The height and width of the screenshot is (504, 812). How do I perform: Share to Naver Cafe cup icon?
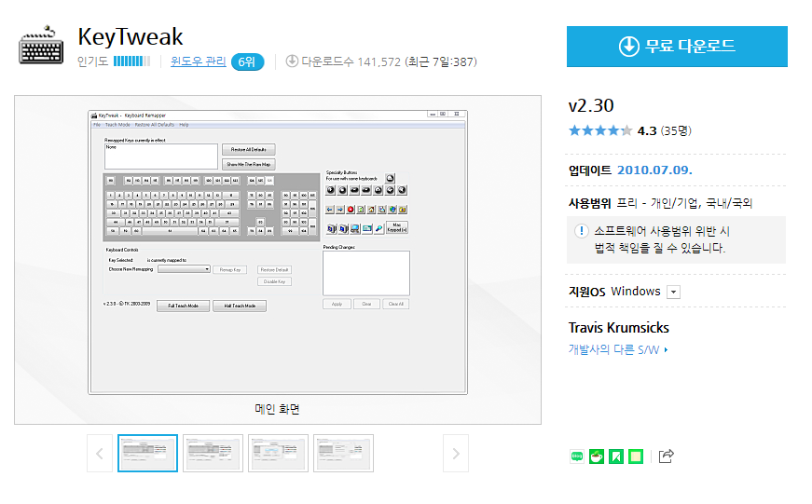(x=597, y=456)
